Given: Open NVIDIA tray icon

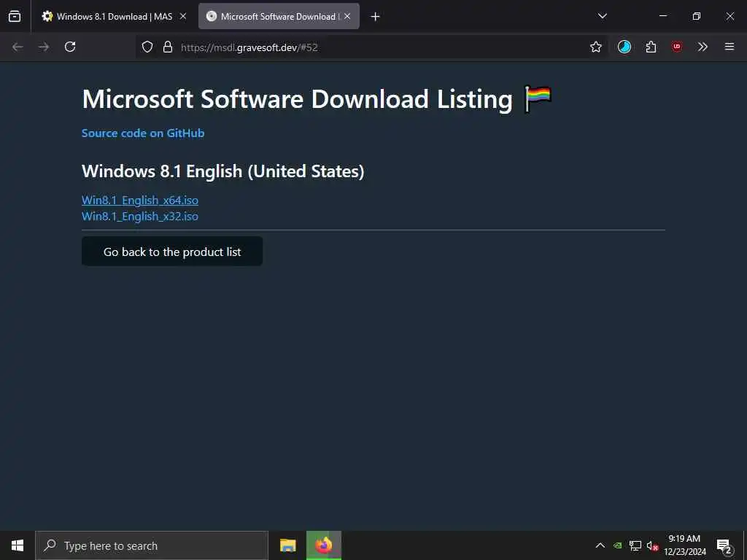Looking at the screenshot, I should pyautogui.click(x=617, y=545).
